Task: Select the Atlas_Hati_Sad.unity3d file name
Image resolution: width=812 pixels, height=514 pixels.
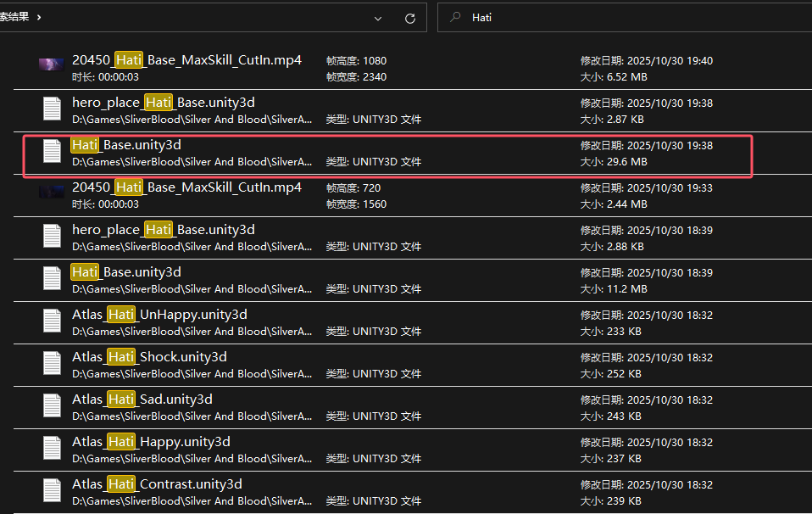Action: pos(142,399)
